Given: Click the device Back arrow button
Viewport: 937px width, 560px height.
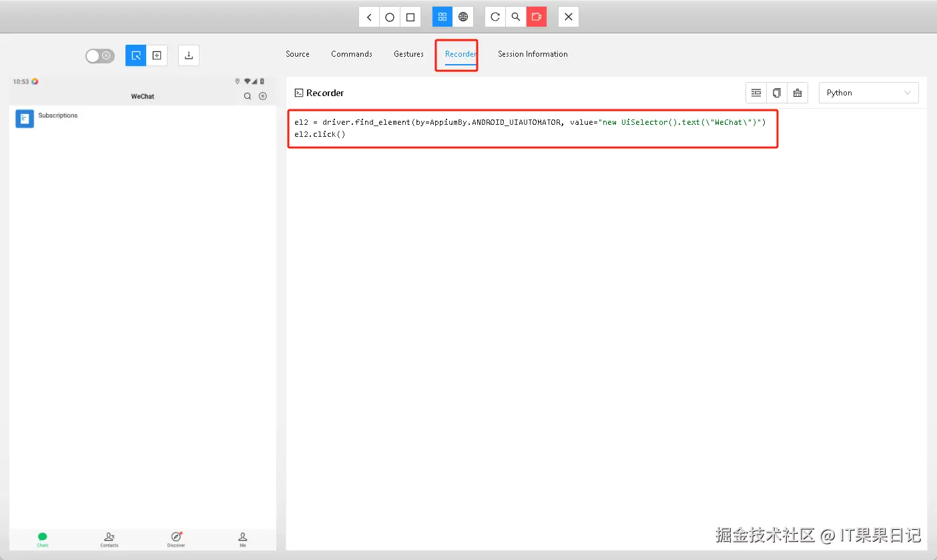Looking at the screenshot, I should pyautogui.click(x=369, y=17).
